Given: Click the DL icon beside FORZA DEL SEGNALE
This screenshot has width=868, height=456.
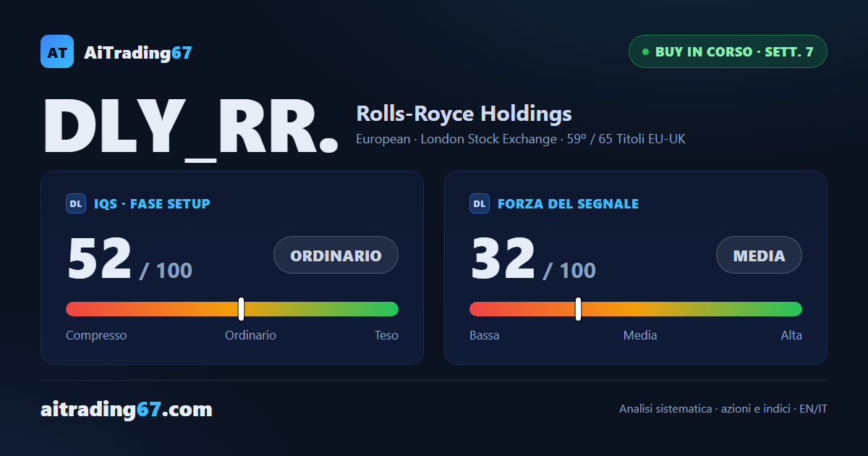Looking at the screenshot, I should tap(480, 204).
